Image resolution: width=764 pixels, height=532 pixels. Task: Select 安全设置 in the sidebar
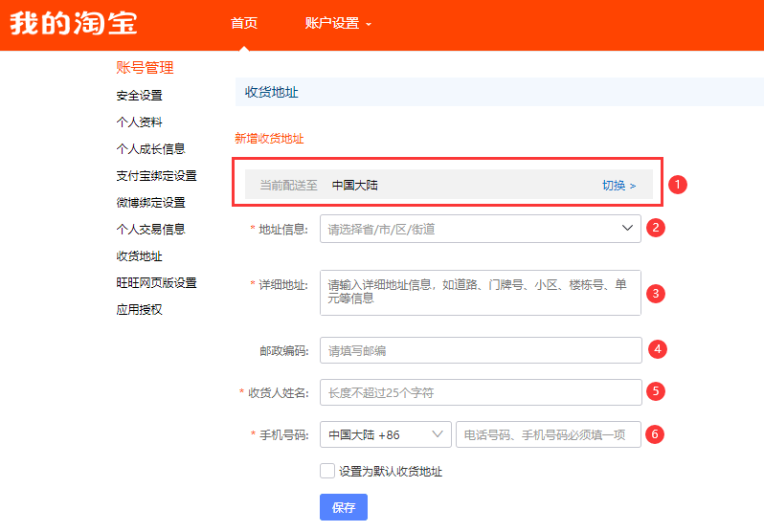(x=140, y=96)
